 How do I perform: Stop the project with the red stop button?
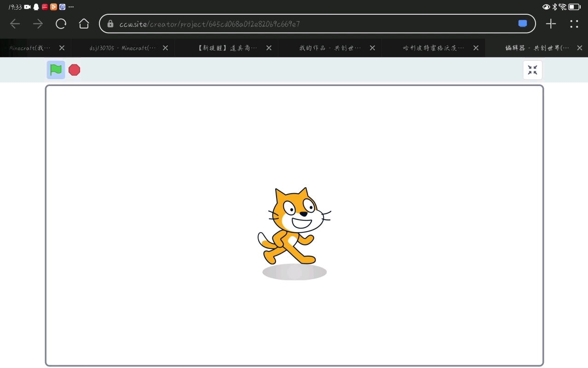[74, 69]
